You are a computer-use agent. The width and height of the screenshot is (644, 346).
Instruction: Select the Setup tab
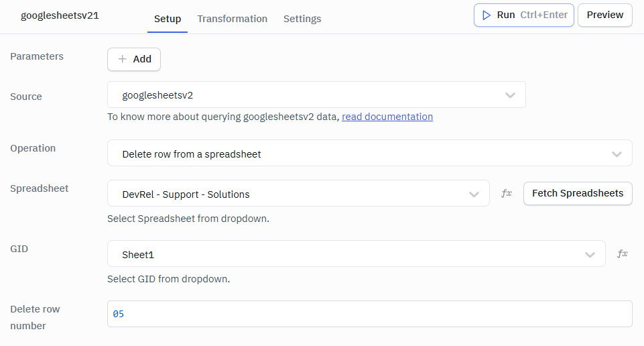tap(168, 19)
